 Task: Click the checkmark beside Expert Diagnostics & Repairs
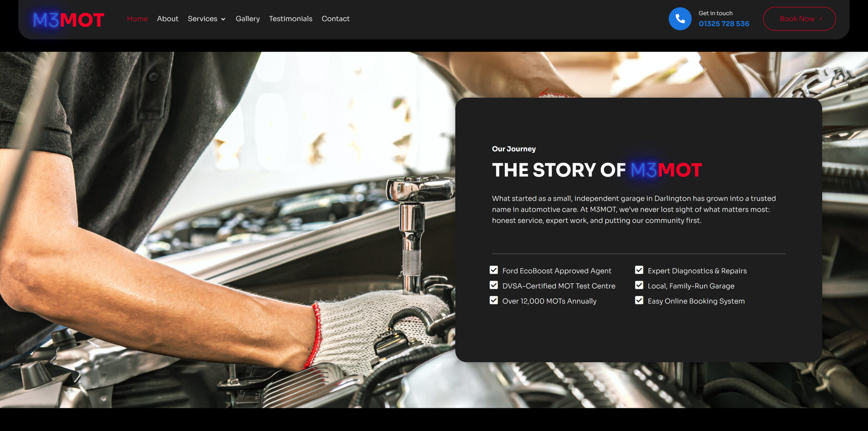pyautogui.click(x=639, y=270)
